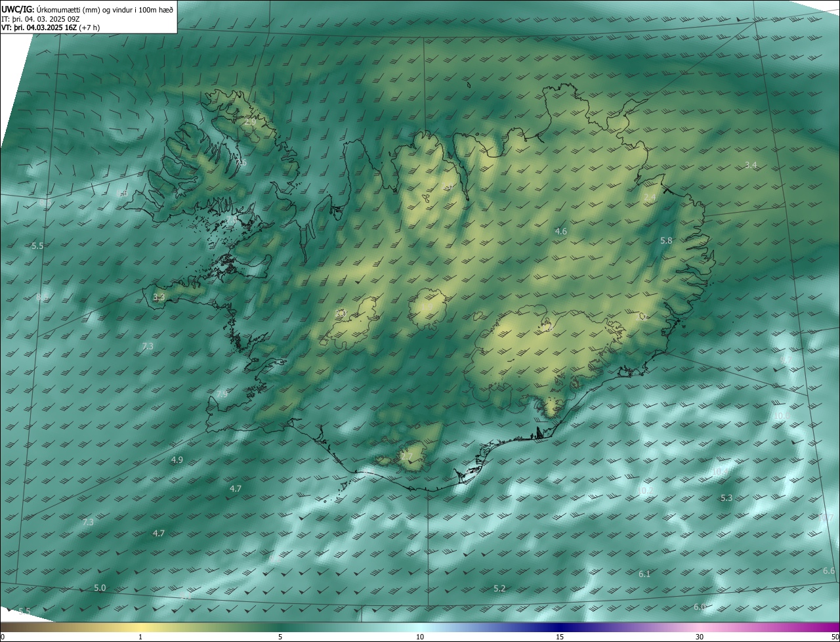Click the 1 tick label on the color scale

pyautogui.click(x=140, y=637)
